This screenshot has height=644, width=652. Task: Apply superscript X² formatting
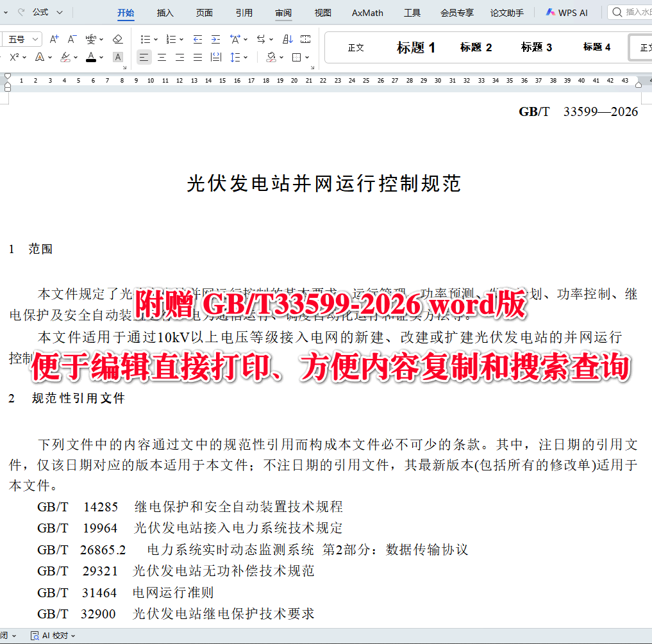[14, 57]
